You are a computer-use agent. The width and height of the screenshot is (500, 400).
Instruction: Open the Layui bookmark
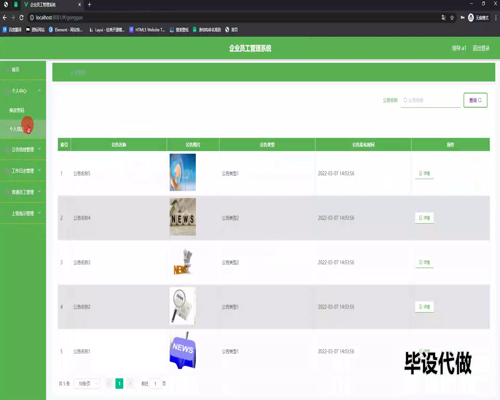[107, 30]
